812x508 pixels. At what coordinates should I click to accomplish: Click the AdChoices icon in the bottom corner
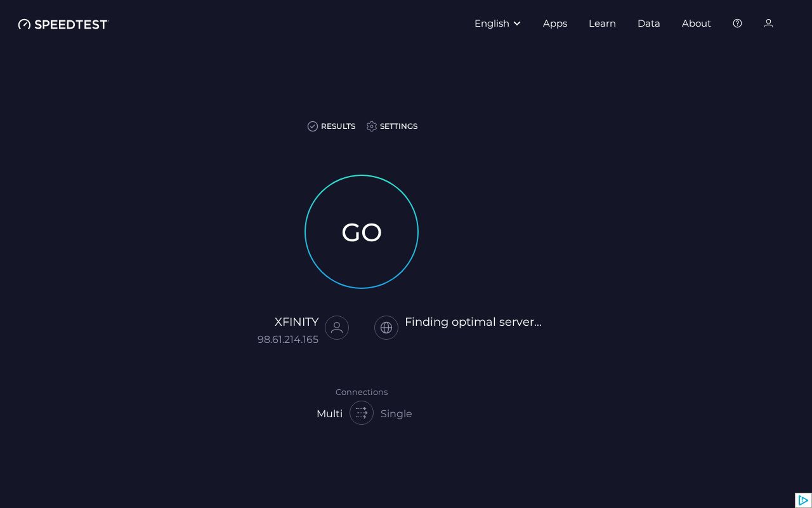pos(804,500)
